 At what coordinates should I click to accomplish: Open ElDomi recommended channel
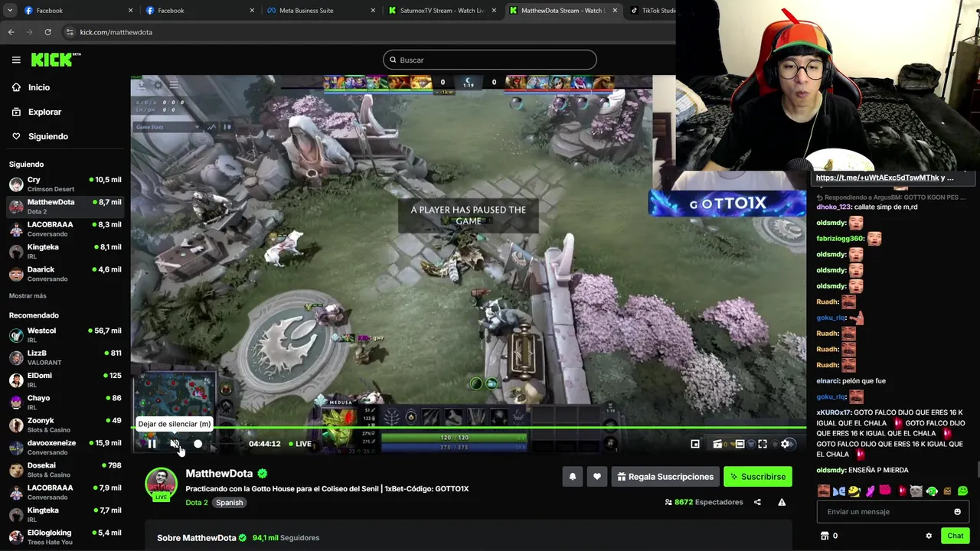(65, 380)
